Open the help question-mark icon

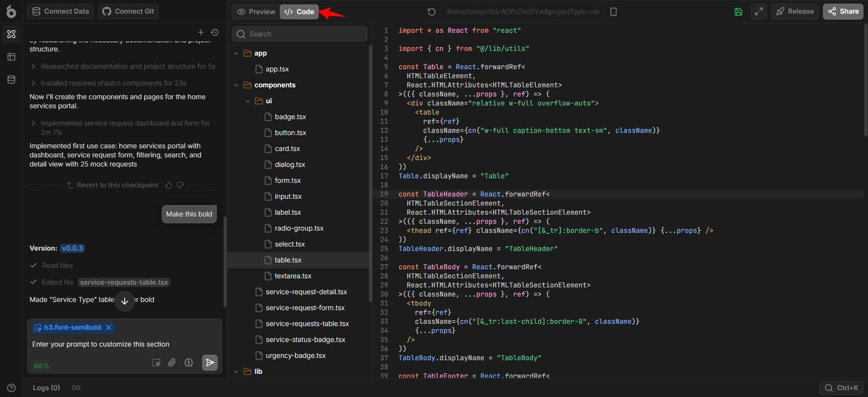(11, 388)
